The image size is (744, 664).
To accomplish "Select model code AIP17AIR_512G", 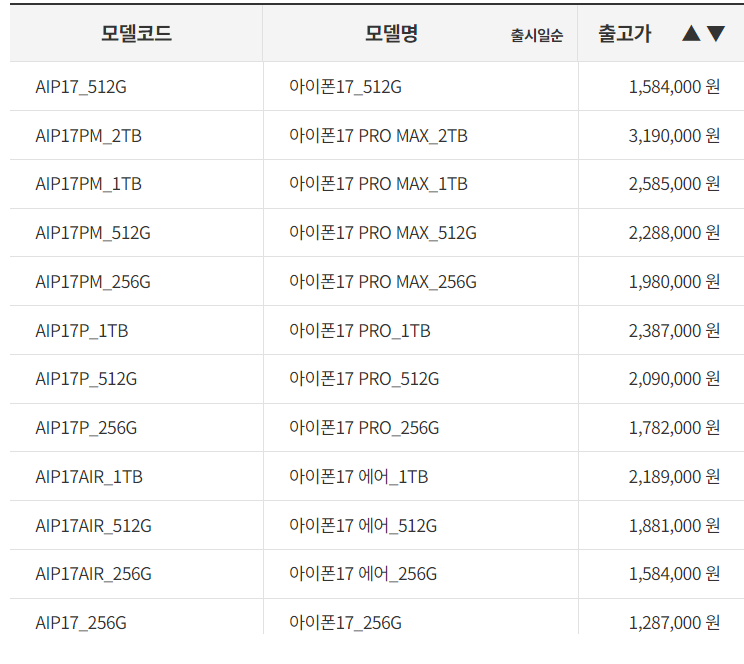I will 93,525.
